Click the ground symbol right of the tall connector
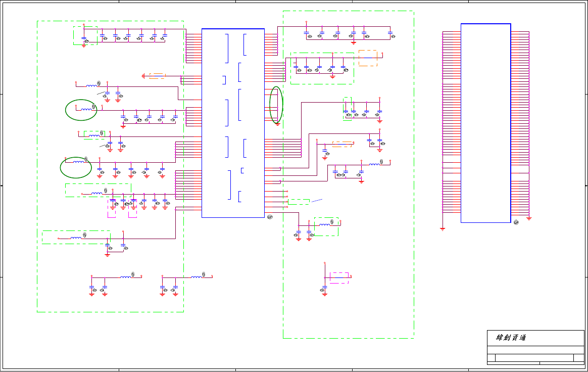The height and width of the screenshot is (372, 588). click(529, 218)
